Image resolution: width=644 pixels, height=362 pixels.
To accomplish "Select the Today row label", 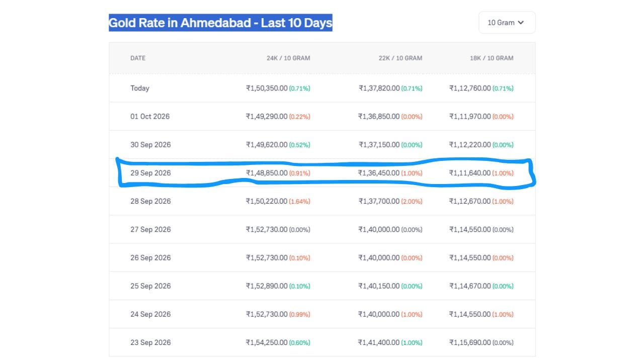I will 140,88.
